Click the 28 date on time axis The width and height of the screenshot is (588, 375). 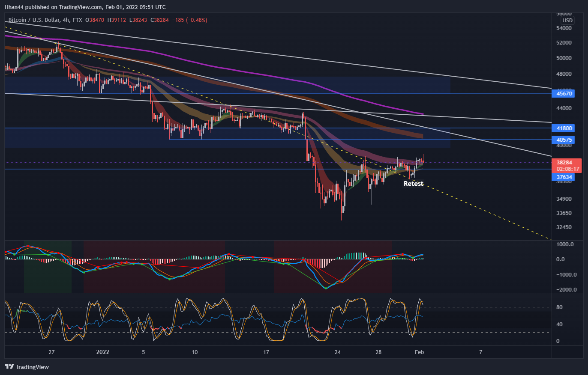[378, 352]
